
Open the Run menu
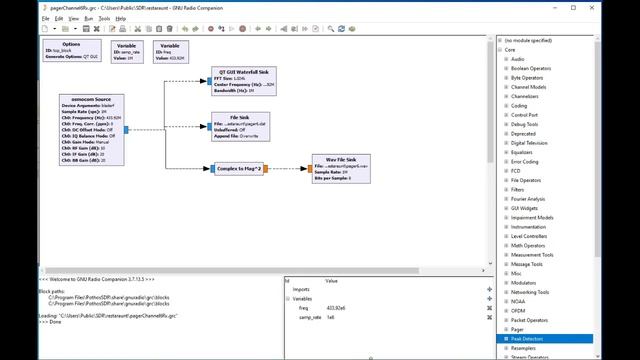[x=89, y=19]
